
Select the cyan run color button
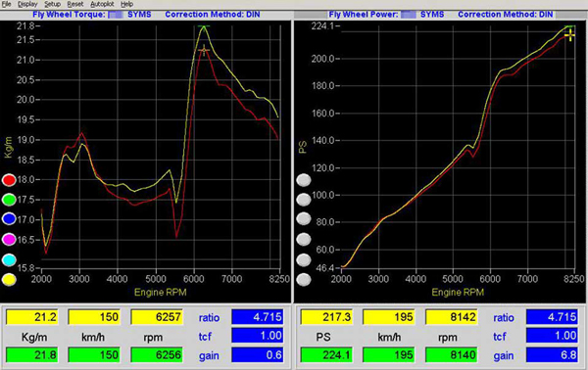point(9,259)
